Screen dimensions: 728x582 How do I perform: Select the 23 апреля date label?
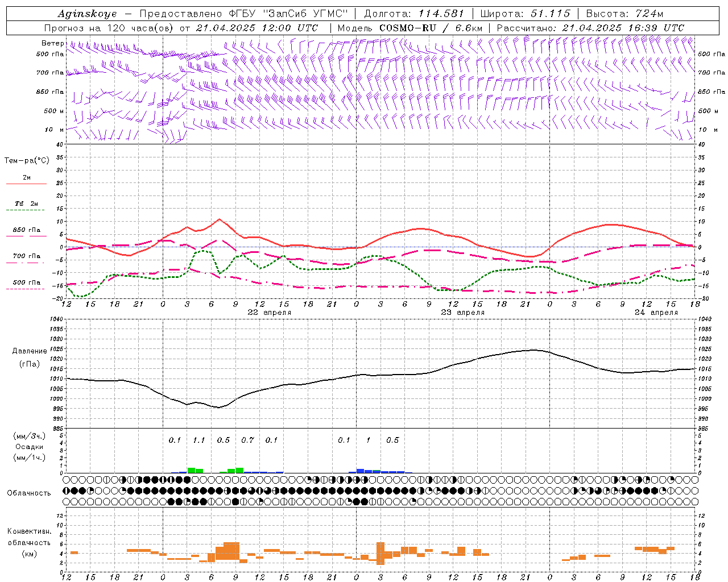pyautogui.click(x=463, y=313)
